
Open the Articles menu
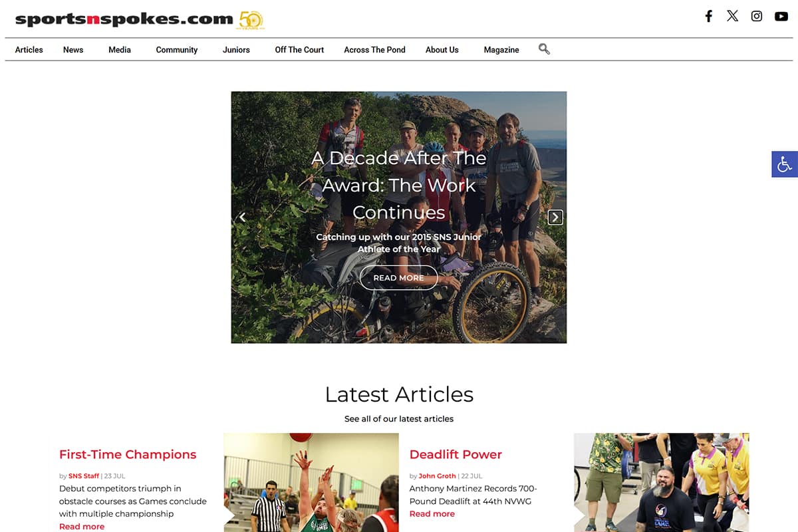[29, 50]
